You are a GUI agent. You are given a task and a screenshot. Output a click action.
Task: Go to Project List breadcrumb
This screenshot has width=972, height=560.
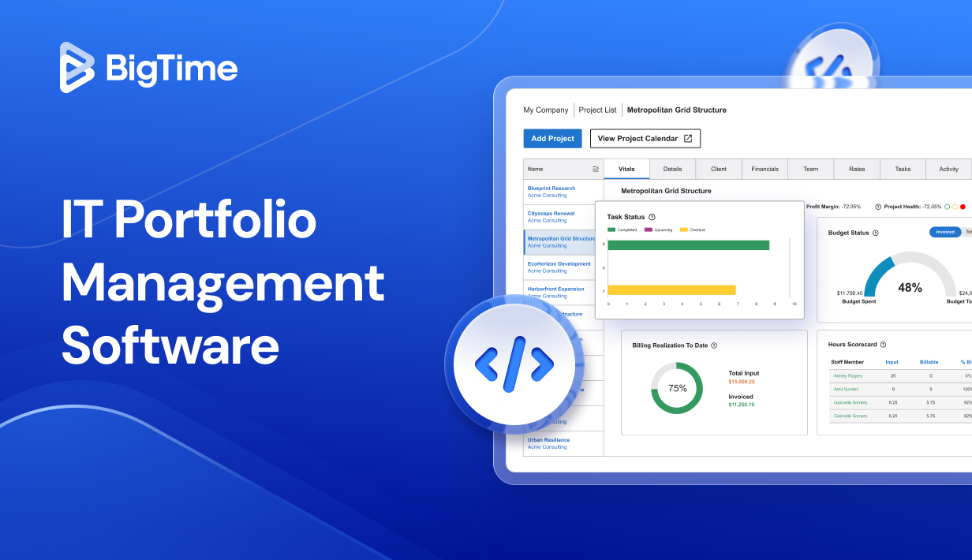pos(597,110)
